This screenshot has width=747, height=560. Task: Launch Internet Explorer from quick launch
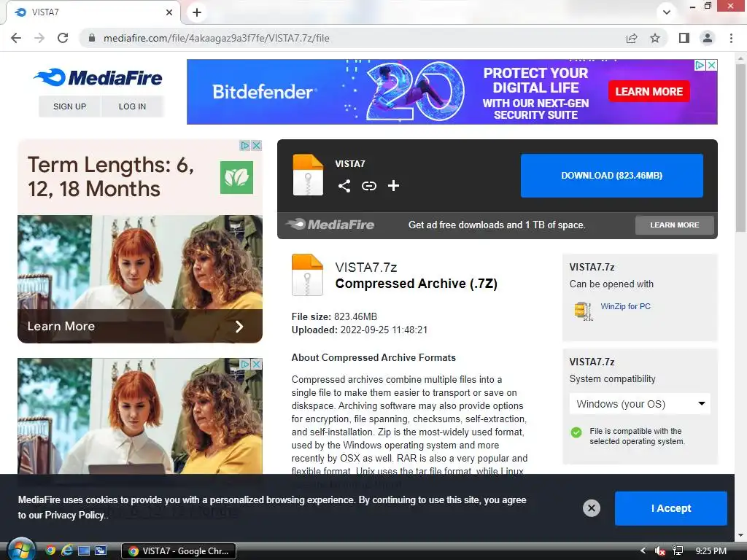pyautogui.click(x=66, y=551)
